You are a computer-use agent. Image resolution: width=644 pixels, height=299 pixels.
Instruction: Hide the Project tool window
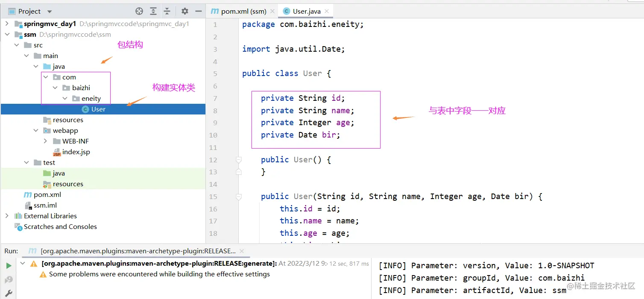[x=199, y=12]
